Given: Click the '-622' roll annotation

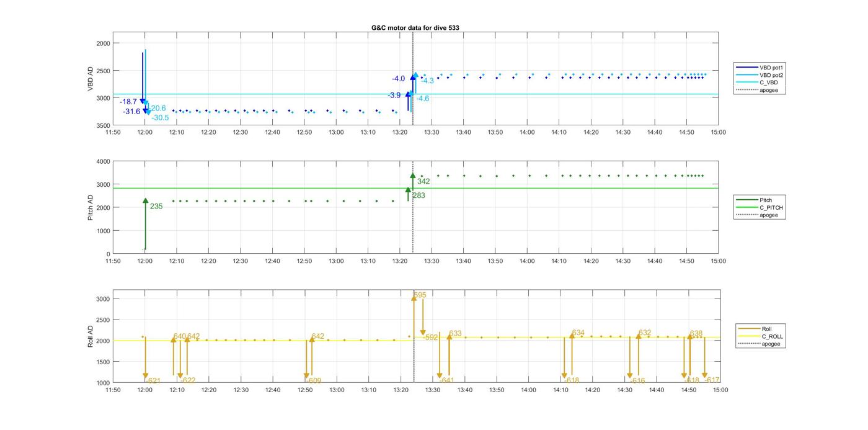Looking at the screenshot, I should click(x=188, y=381).
